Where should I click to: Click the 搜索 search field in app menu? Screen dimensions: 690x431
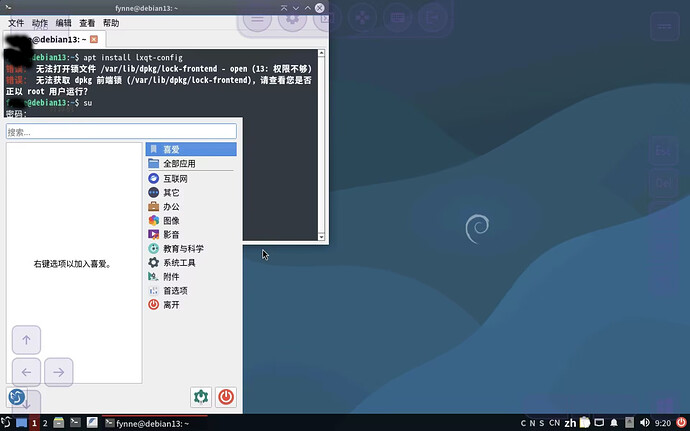pyautogui.click(x=121, y=132)
